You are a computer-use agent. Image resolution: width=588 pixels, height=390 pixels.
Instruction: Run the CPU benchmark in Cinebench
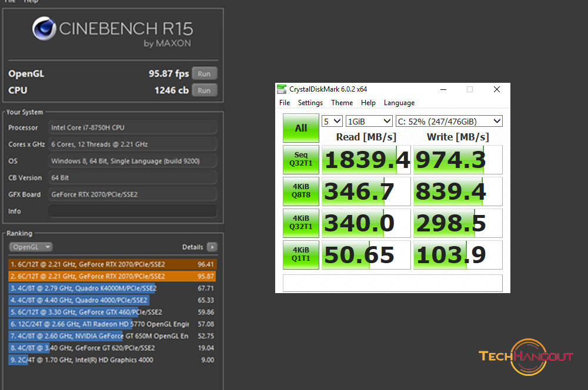click(x=205, y=90)
